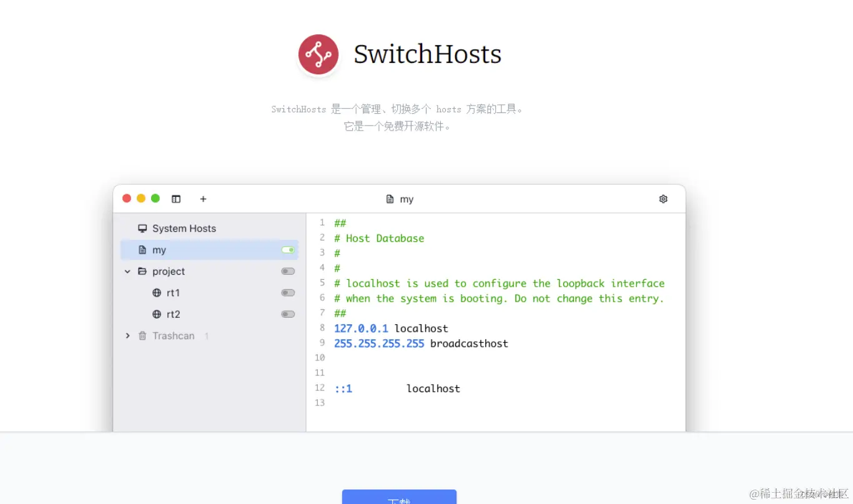
Task: Click the globe icon of rt2
Action: (157, 314)
